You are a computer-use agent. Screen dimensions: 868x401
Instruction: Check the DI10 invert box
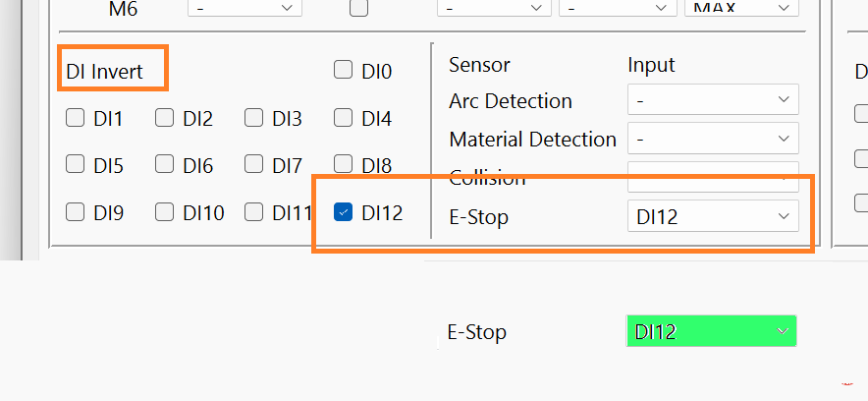point(164,211)
